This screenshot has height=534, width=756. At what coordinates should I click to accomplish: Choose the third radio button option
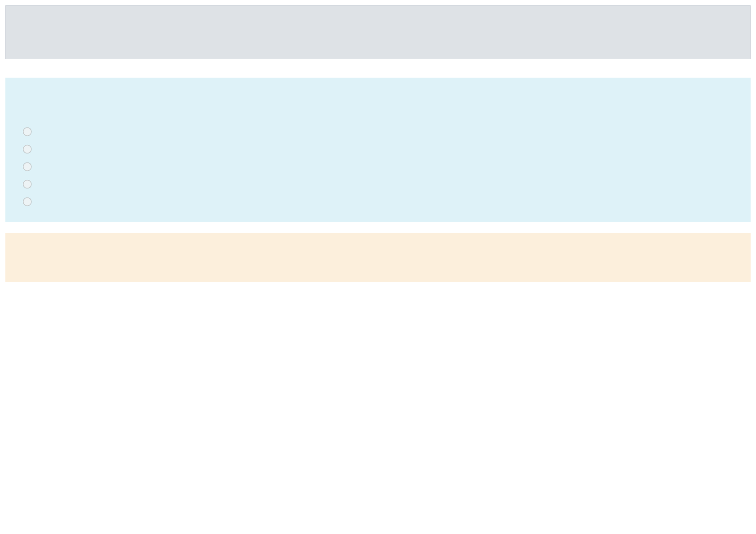(x=27, y=166)
